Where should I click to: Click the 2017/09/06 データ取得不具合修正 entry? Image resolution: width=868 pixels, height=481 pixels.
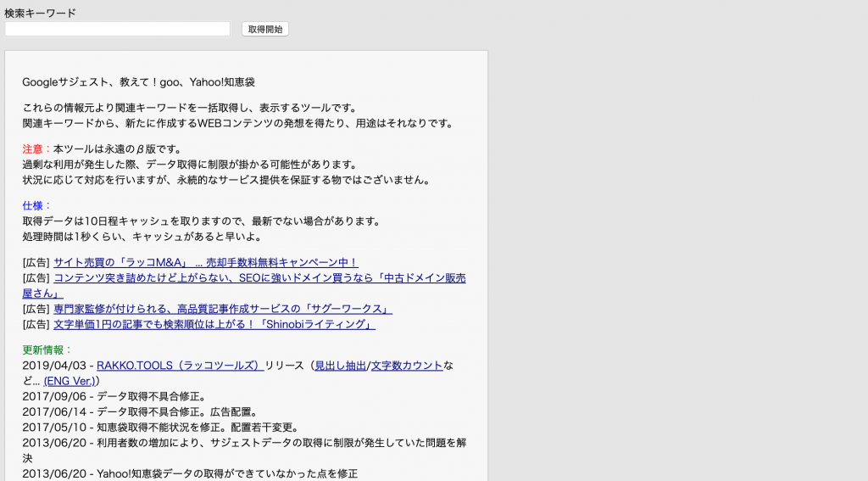115,396
